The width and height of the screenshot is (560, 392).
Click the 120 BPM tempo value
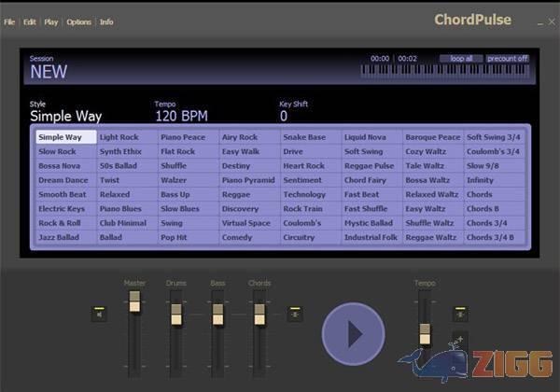181,117
